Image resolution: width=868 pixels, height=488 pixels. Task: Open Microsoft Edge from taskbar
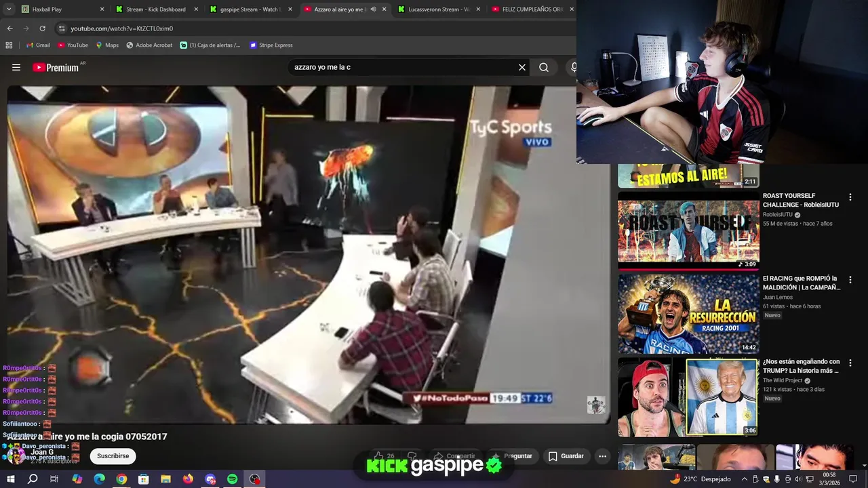point(99,479)
